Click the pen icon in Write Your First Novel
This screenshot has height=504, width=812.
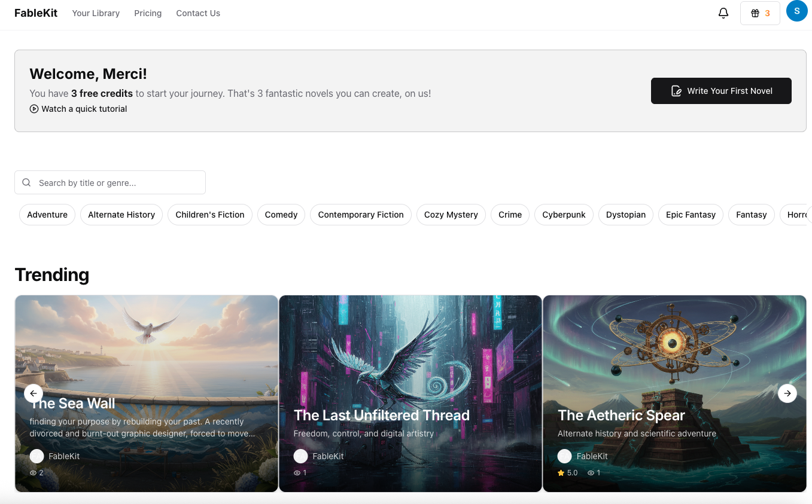pyautogui.click(x=676, y=91)
